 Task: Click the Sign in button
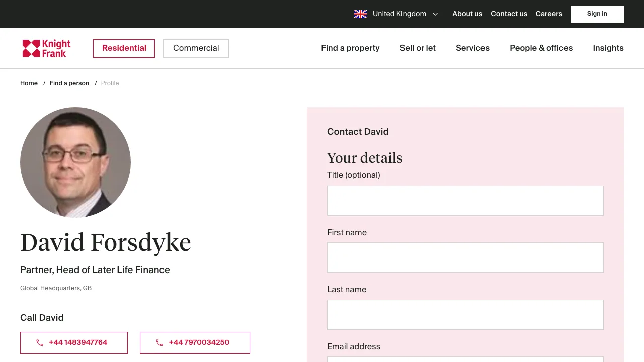click(x=597, y=14)
